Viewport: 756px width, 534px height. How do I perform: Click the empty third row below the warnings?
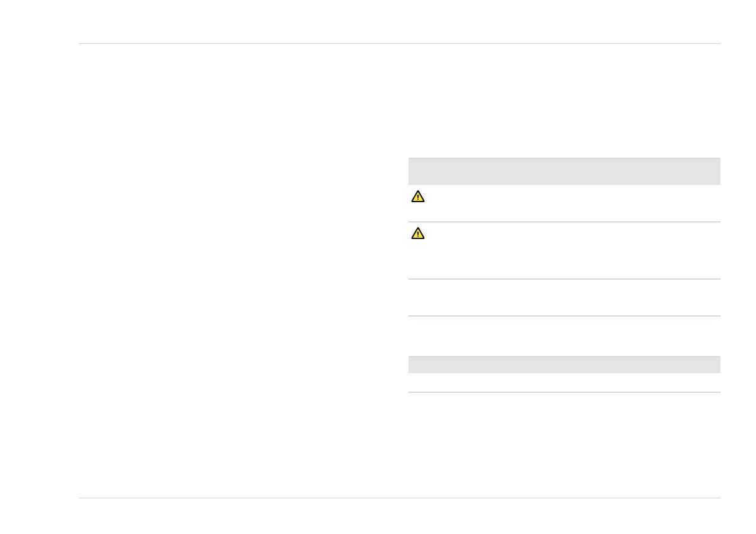(564, 298)
